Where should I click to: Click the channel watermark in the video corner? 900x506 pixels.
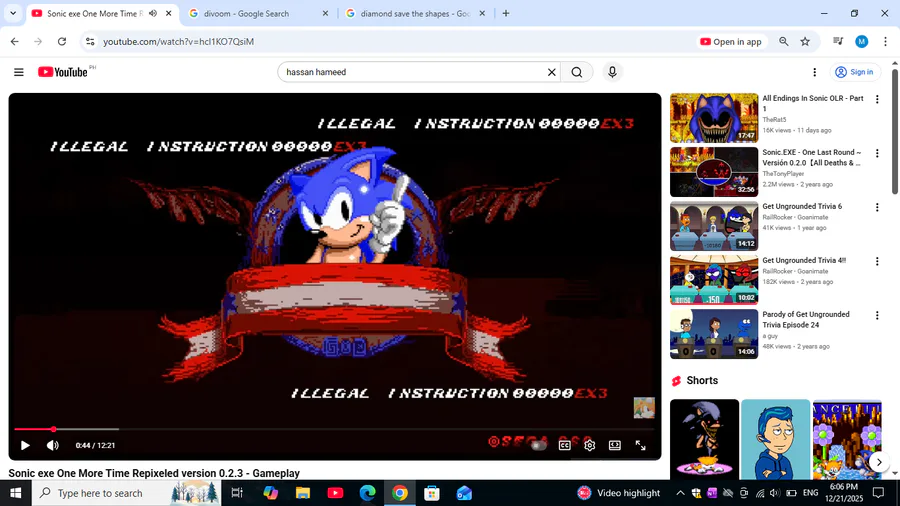[x=644, y=407]
